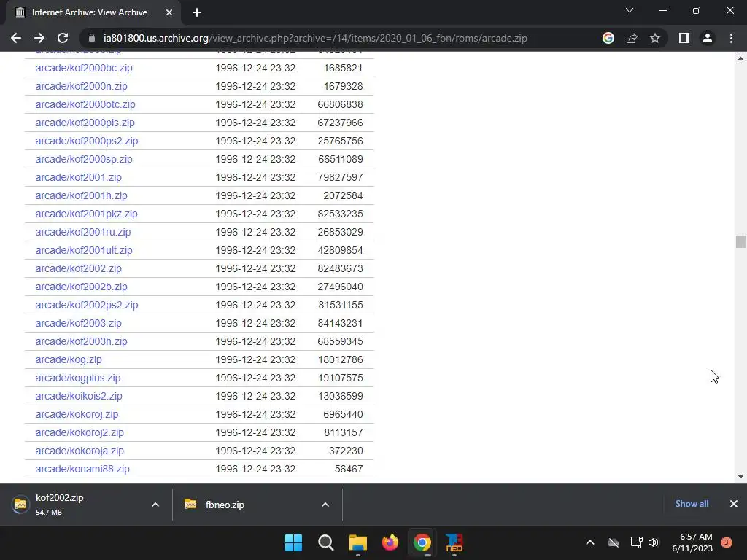Select arcade/kof2001ult.zip link
This screenshot has width=747, height=560.
84,251
